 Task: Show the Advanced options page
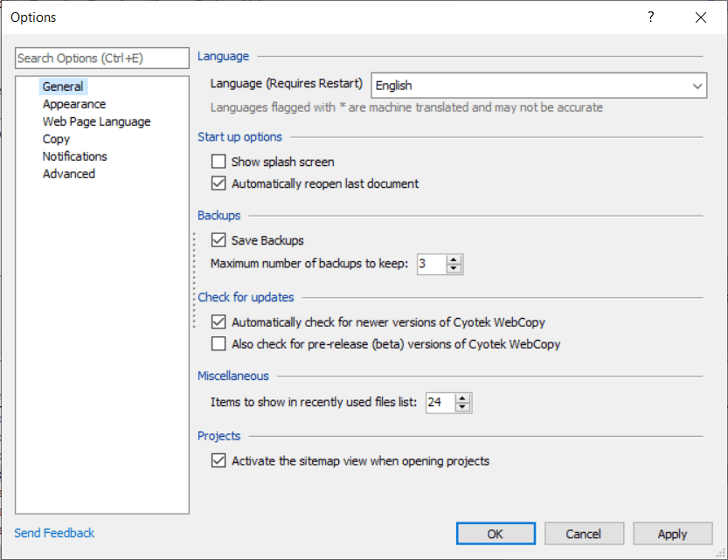point(68,174)
